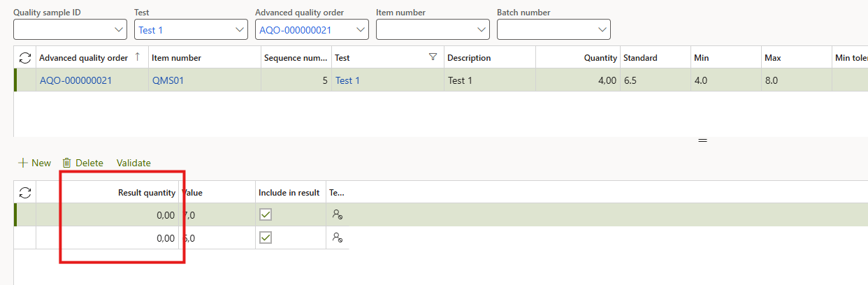Image resolution: width=868 pixels, height=285 pixels.
Task: Open the AQO-000000021 order link
Action: (75, 80)
